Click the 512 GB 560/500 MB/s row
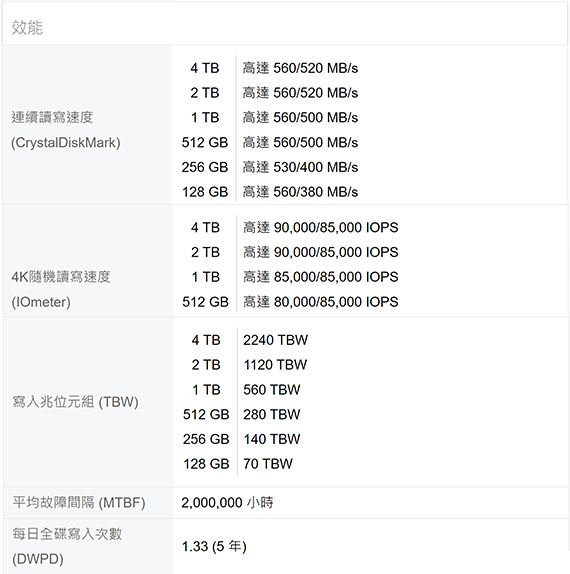Viewport: 570px width, 574px height. (270, 142)
